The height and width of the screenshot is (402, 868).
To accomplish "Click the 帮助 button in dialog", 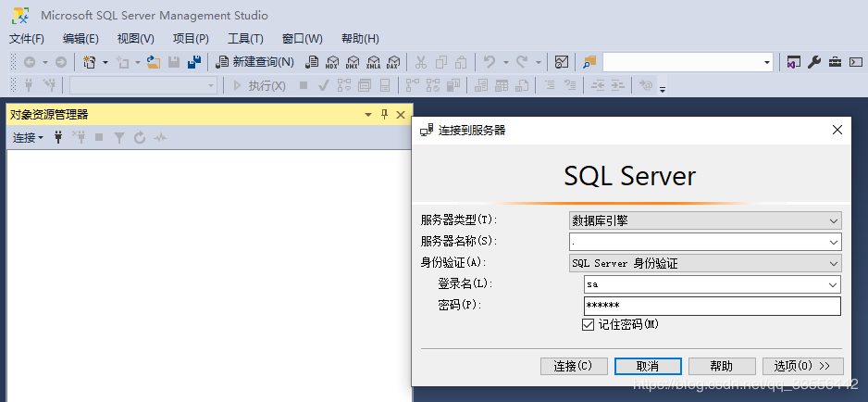I will tap(722, 366).
